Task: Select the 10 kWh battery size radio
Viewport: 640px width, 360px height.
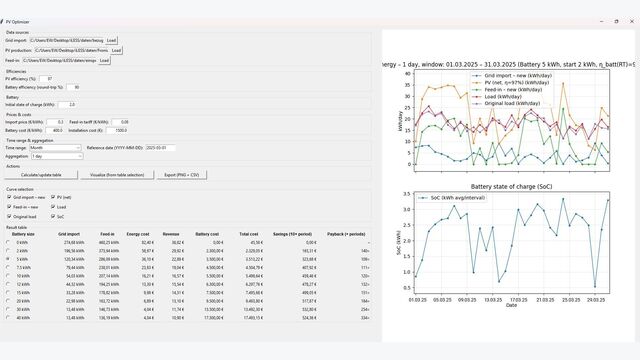Action: [x=8, y=276]
